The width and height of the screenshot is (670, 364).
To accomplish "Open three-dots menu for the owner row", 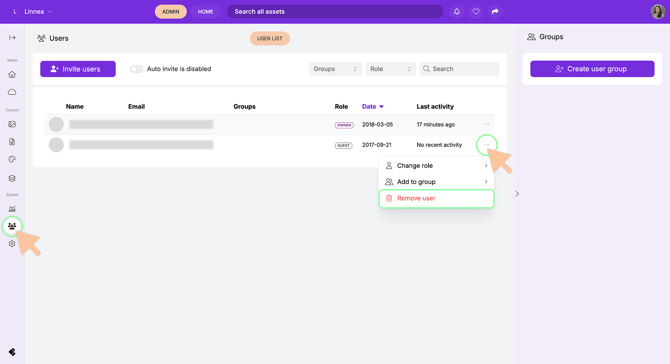I will click(487, 124).
